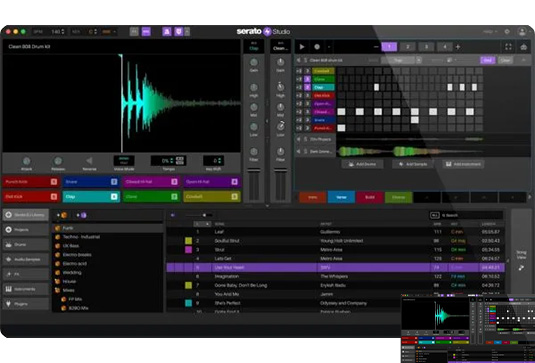Screen dimensions: 535x363
Task: Select scene slot 2
Action: tap(408, 47)
